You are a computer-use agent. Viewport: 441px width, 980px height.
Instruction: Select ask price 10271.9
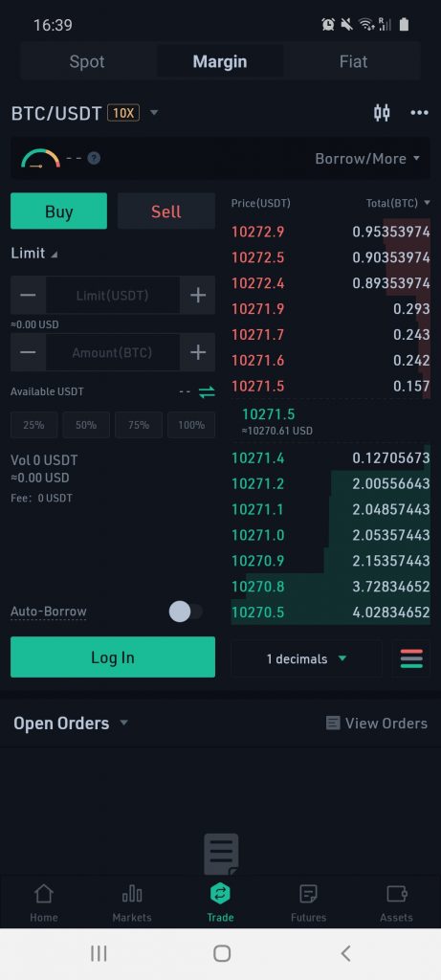point(258,309)
